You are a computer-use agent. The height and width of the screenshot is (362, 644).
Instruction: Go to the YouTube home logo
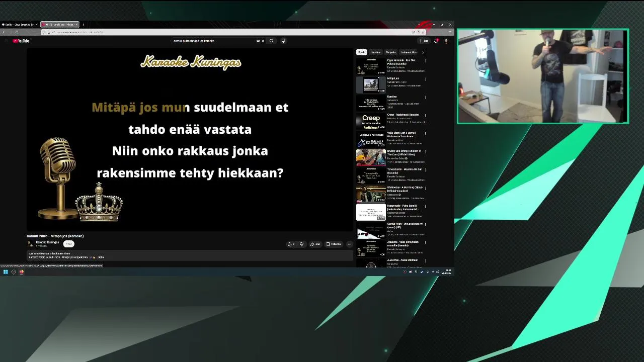coord(21,41)
